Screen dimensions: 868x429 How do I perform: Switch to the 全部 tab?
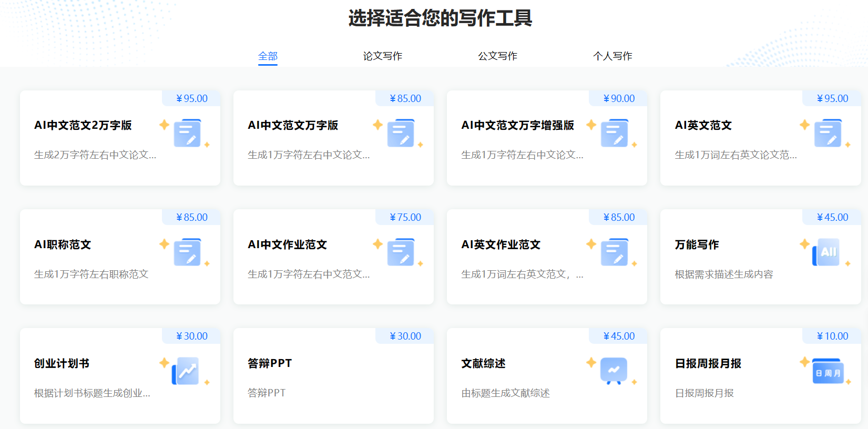click(268, 56)
